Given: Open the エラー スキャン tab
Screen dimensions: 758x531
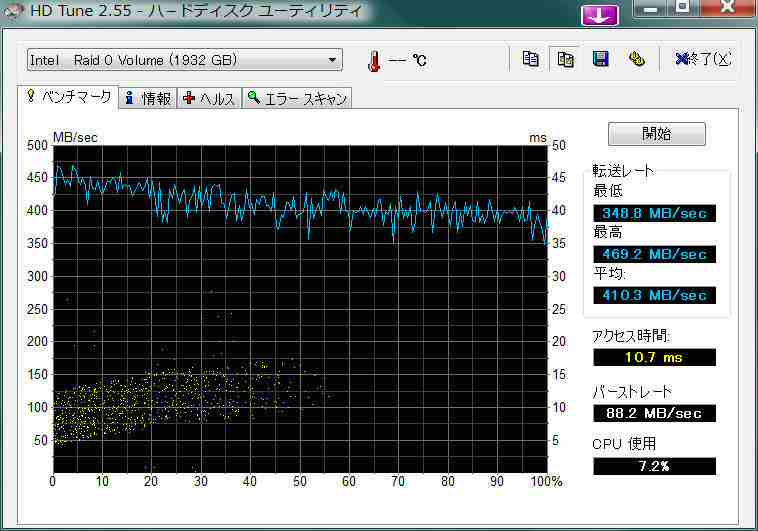Looking at the screenshot, I should click(x=298, y=98).
